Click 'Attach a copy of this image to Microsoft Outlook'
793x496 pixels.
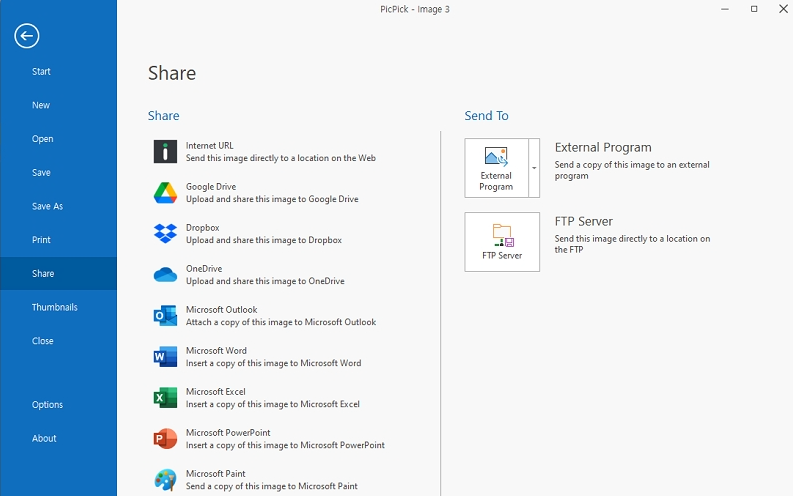coord(281,322)
